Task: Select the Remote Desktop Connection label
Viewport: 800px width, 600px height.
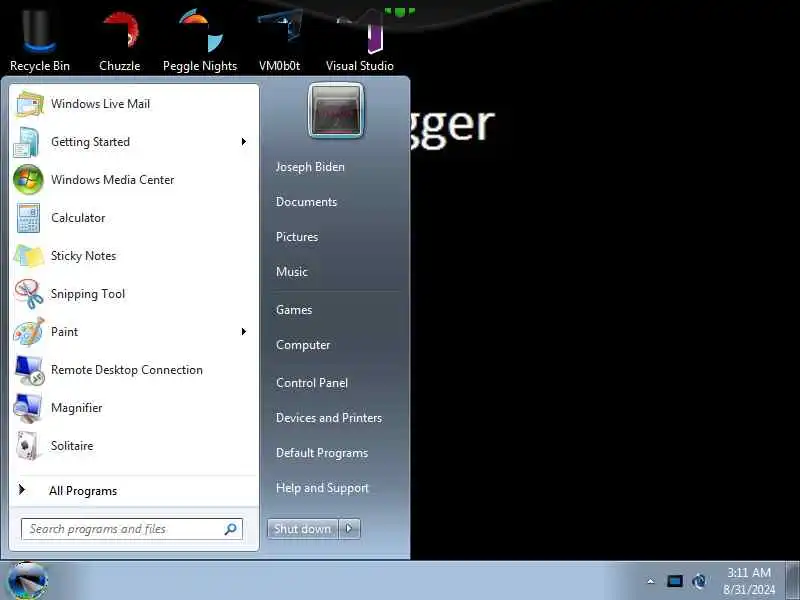Action: pyautogui.click(x=127, y=370)
